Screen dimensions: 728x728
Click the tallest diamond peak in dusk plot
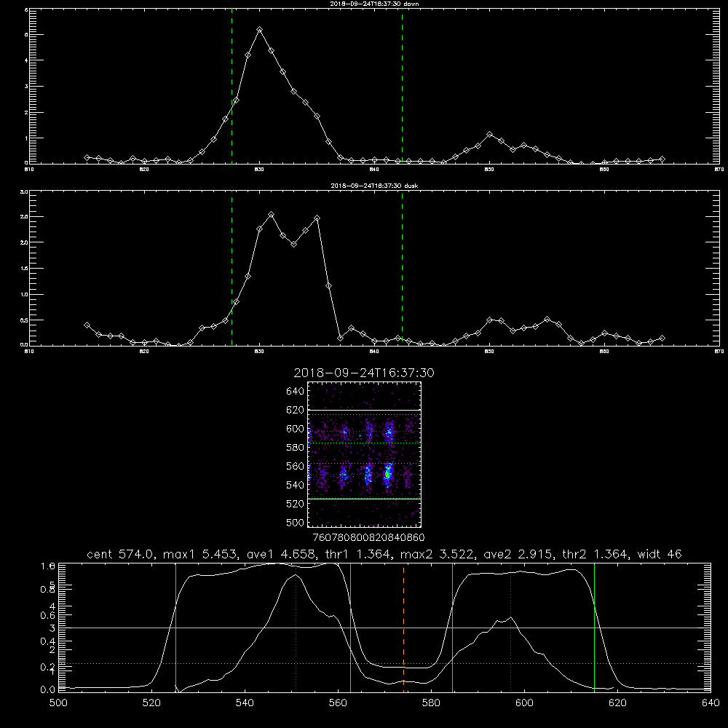(271, 215)
